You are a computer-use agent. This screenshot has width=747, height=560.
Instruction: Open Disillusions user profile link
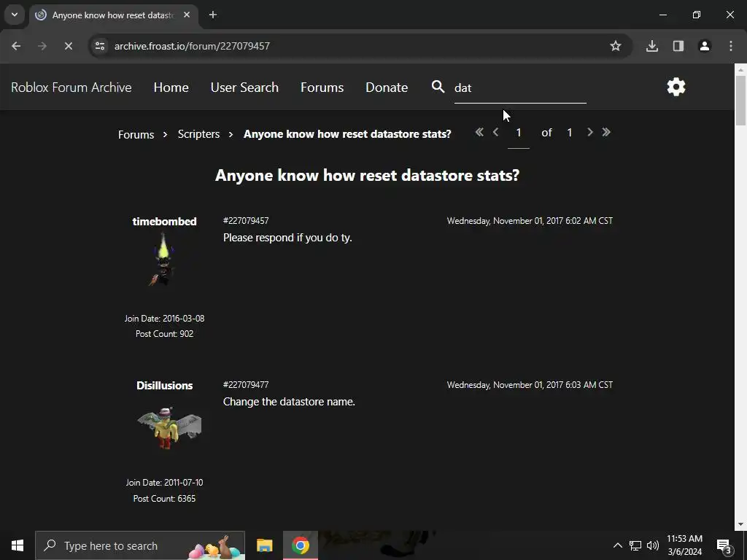pyautogui.click(x=164, y=386)
